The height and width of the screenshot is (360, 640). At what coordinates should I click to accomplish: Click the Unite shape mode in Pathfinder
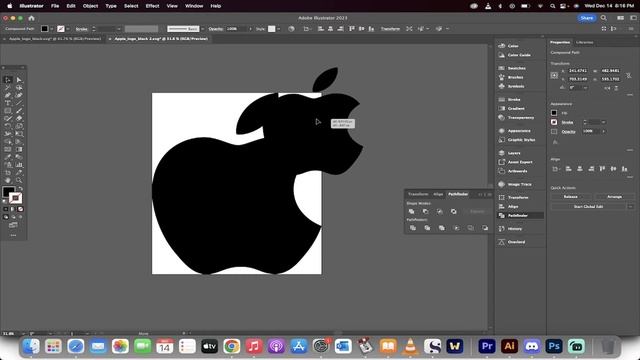click(411, 211)
